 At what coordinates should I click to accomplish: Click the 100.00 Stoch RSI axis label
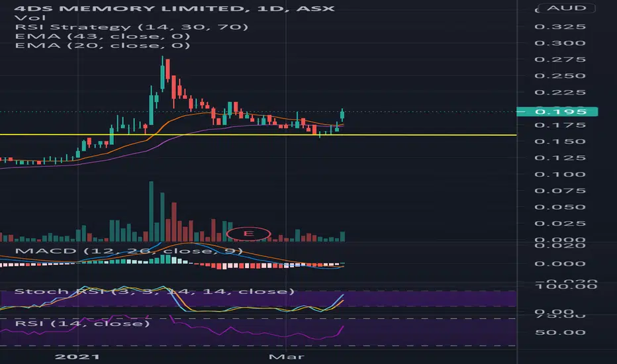tap(566, 287)
